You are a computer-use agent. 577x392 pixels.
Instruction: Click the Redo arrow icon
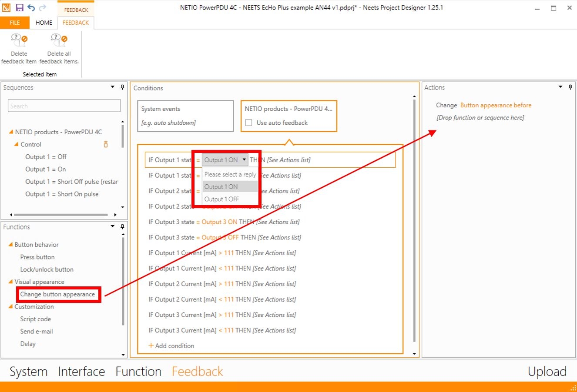tap(43, 7)
